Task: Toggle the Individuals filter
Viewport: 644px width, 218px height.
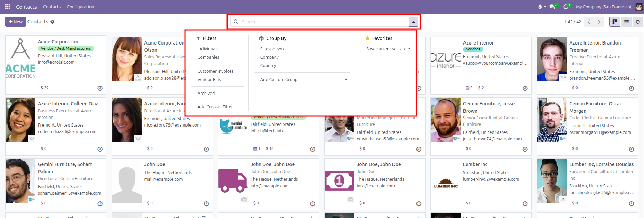Action: point(208,49)
